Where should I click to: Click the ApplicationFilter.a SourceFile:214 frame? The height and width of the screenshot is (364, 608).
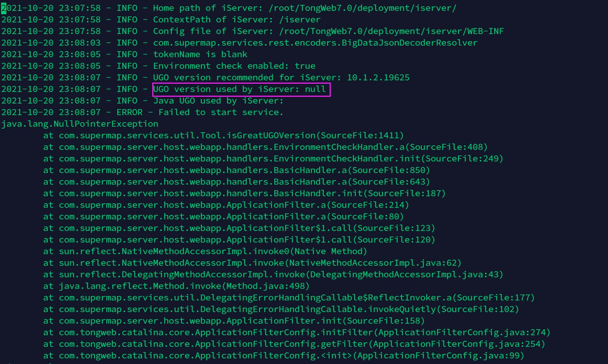click(x=226, y=205)
